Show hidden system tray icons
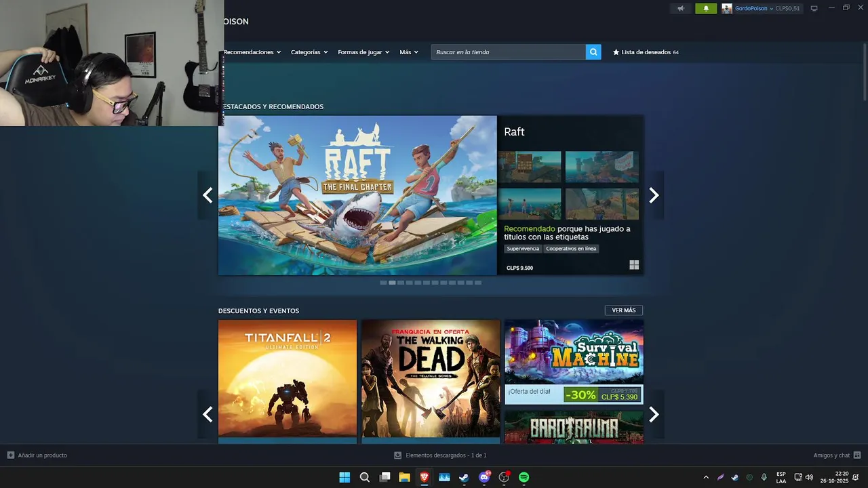Image resolution: width=868 pixels, height=488 pixels. 706,477
